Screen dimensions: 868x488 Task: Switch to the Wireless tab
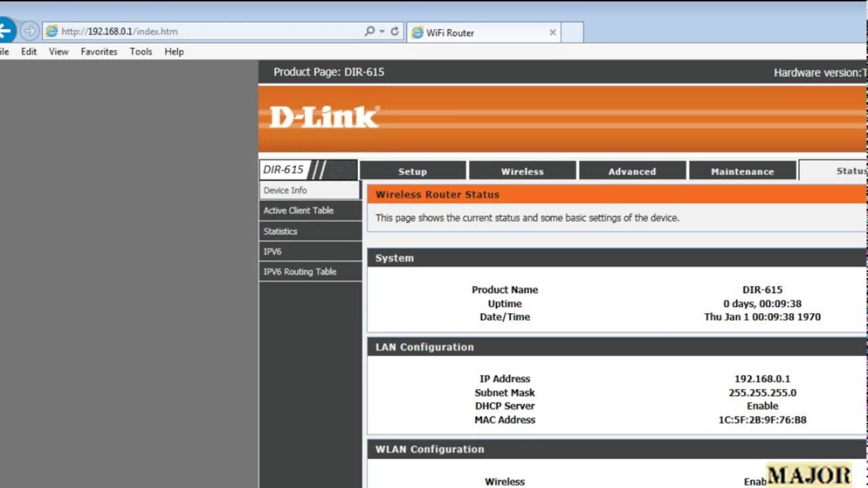(x=522, y=171)
